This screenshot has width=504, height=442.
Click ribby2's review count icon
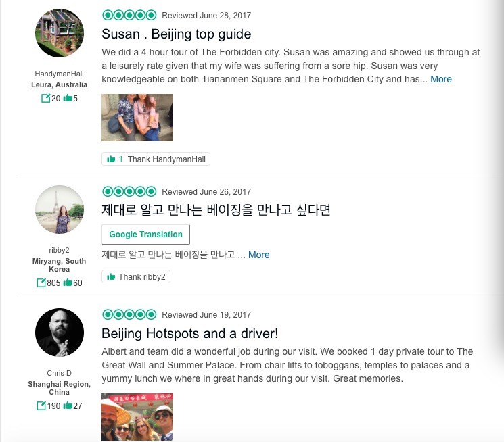(x=41, y=283)
